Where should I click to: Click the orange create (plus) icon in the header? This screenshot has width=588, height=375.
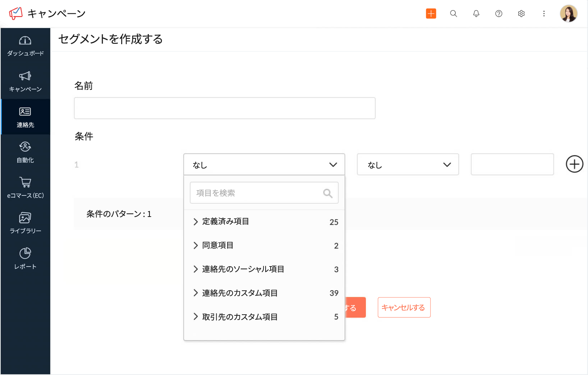point(431,13)
